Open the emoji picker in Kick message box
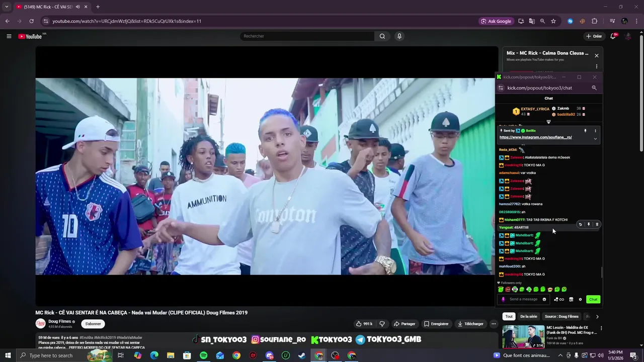The width and height of the screenshot is (644, 362). coord(544,299)
